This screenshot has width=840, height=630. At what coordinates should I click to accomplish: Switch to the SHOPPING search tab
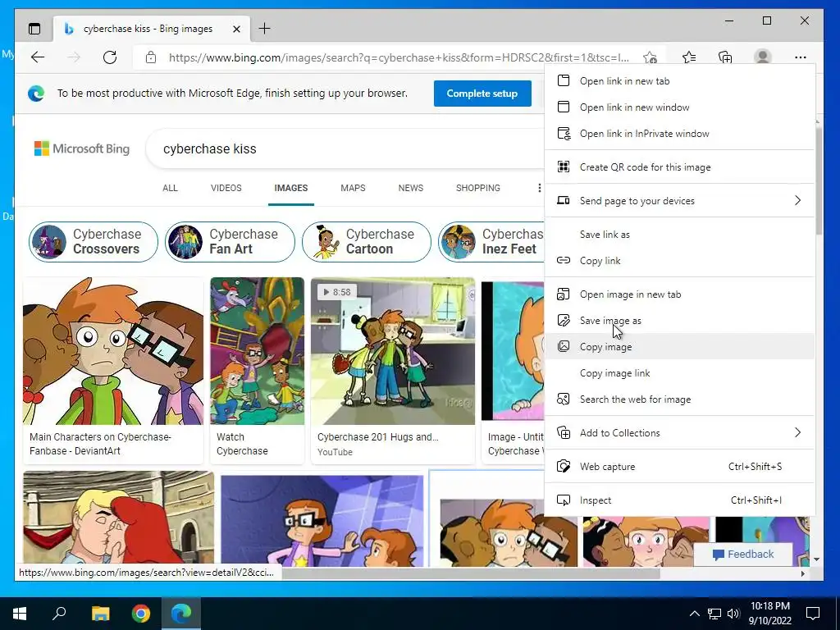(x=478, y=188)
